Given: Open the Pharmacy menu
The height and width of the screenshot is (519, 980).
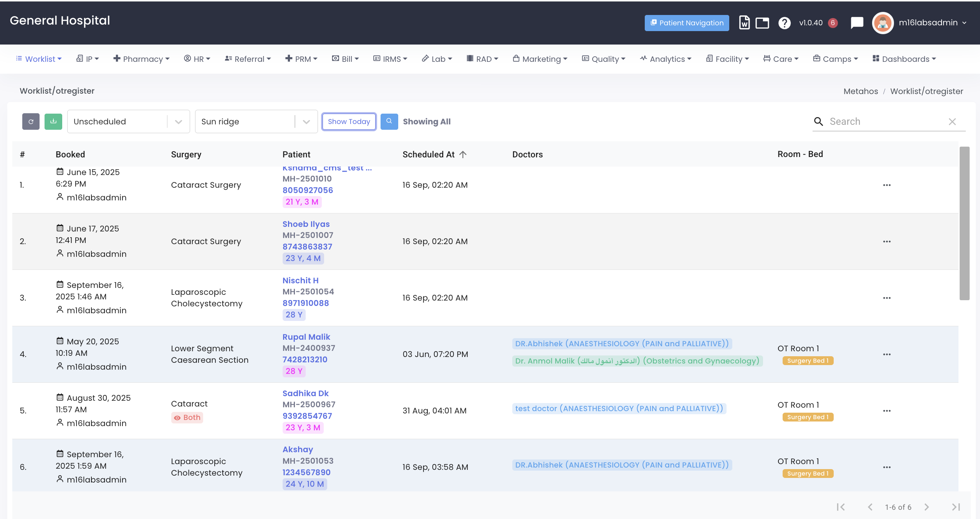Looking at the screenshot, I should pos(141,59).
